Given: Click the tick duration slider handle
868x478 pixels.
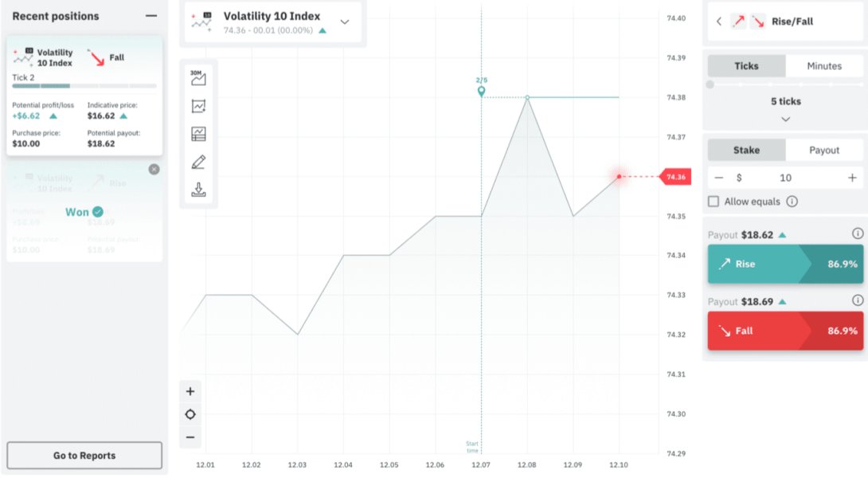Looking at the screenshot, I should 710,84.
